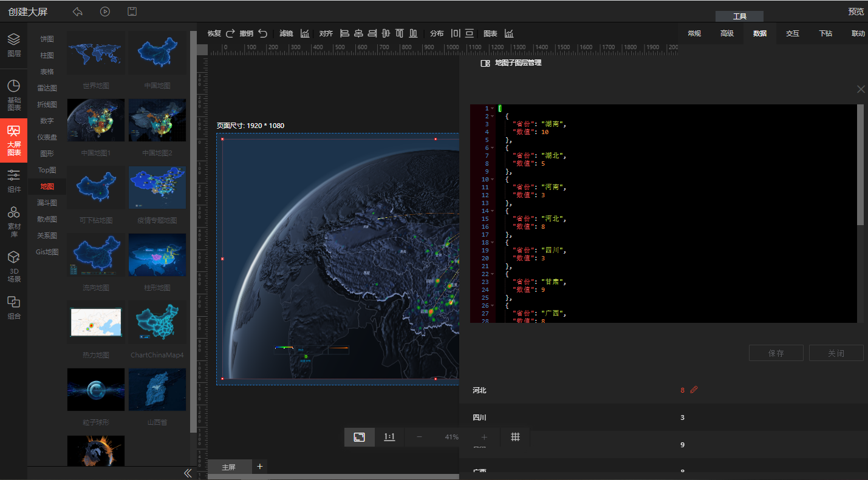Click the 工具 button at top
The width and height of the screenshot is (868, 480).
[739, 16]
